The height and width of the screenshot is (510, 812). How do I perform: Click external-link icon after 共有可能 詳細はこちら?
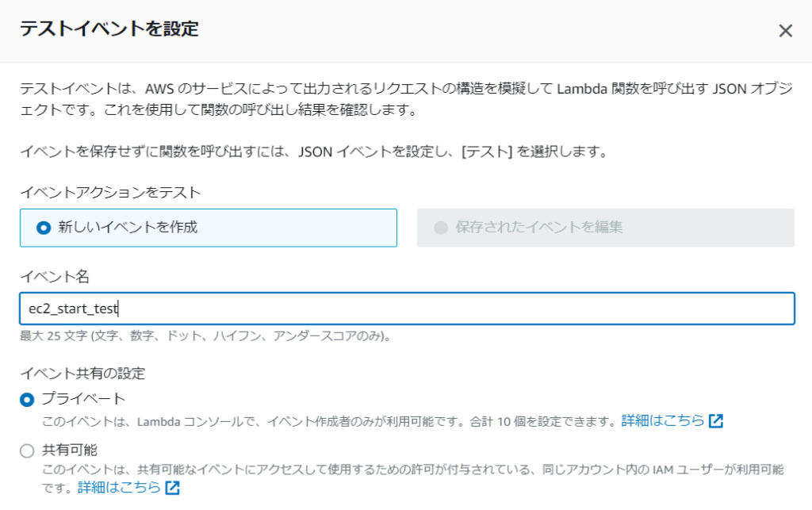(x=172, y=488)
